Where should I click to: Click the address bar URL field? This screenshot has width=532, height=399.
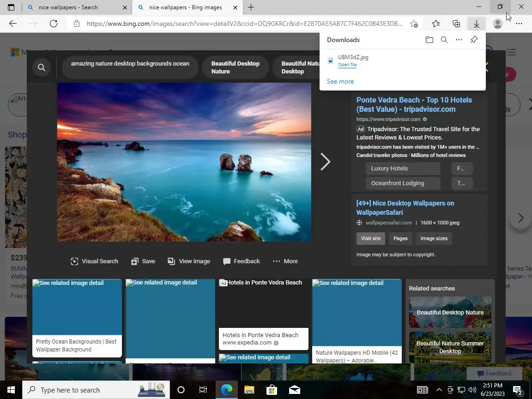(x=244, y=24)
